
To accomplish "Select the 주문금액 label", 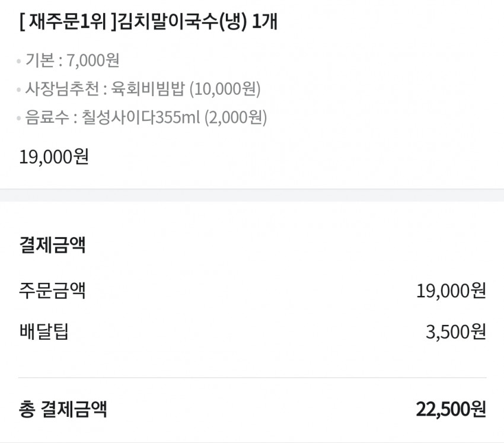I will tap(52, 291).
